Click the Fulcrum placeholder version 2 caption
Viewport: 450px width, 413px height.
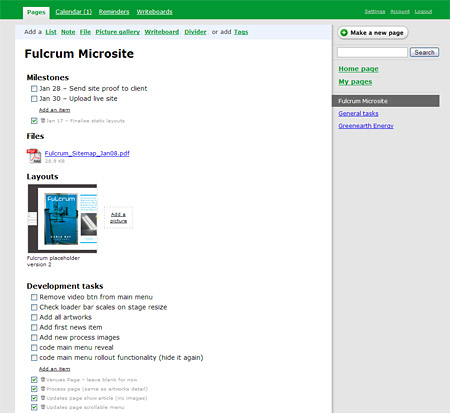point(53,261)
